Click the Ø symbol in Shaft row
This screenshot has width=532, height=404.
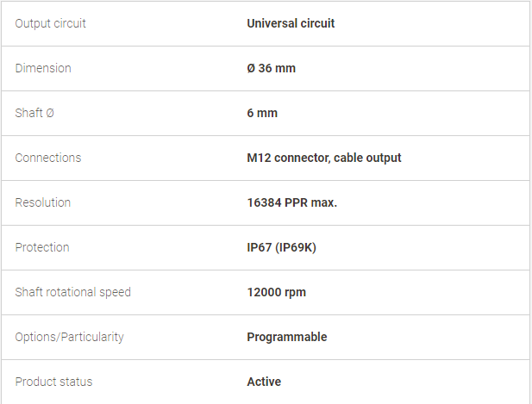pyautogui.click(x=50, y=113)
